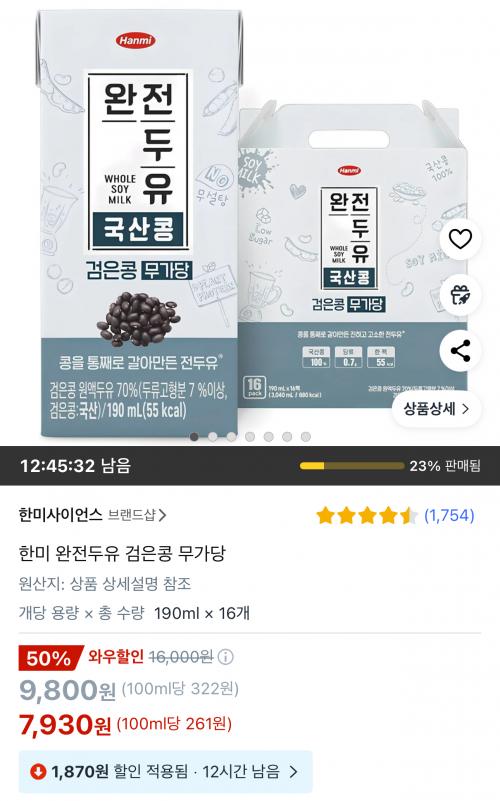Viewport: 500px width, 801px height.
Task: Tap the 와우할인 label
Action: click(116, 656)
